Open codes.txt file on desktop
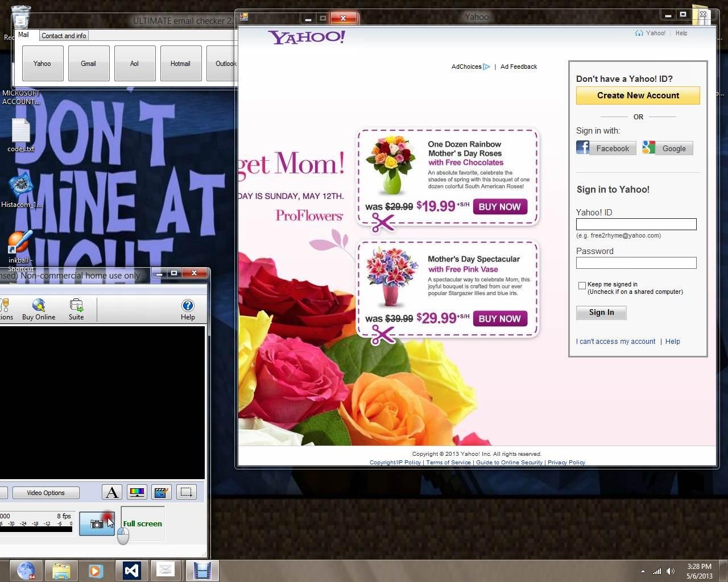 (x=21, y=135)
